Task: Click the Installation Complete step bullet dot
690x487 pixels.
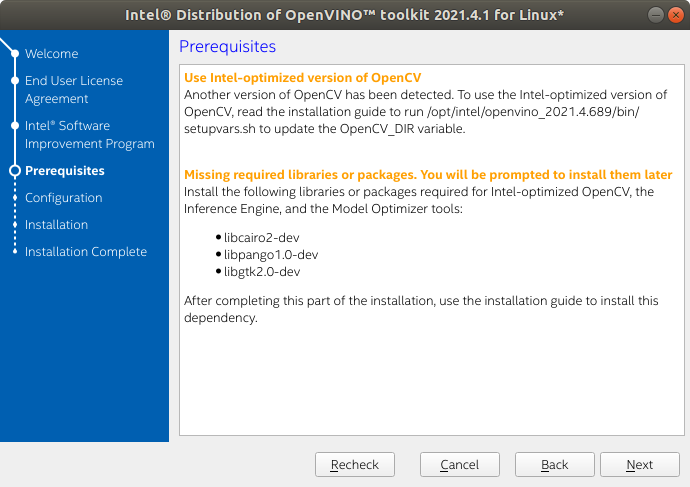Action: [x=14, y=252]
